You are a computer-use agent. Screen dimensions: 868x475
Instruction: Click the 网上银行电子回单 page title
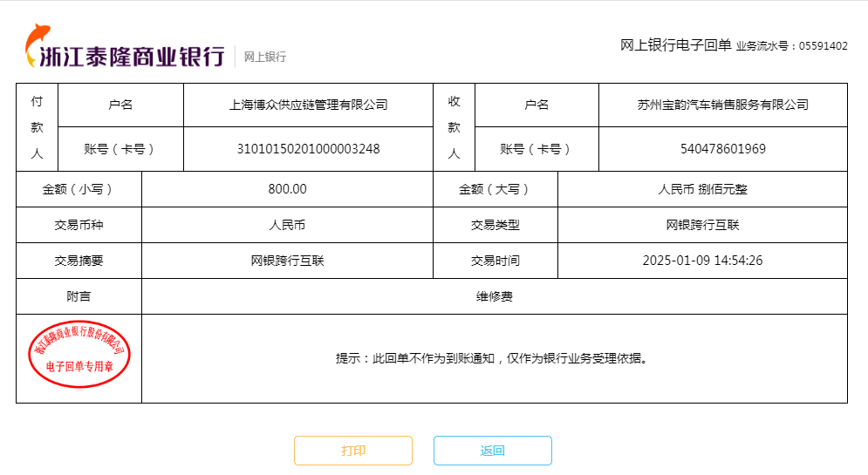click(675, 45)
